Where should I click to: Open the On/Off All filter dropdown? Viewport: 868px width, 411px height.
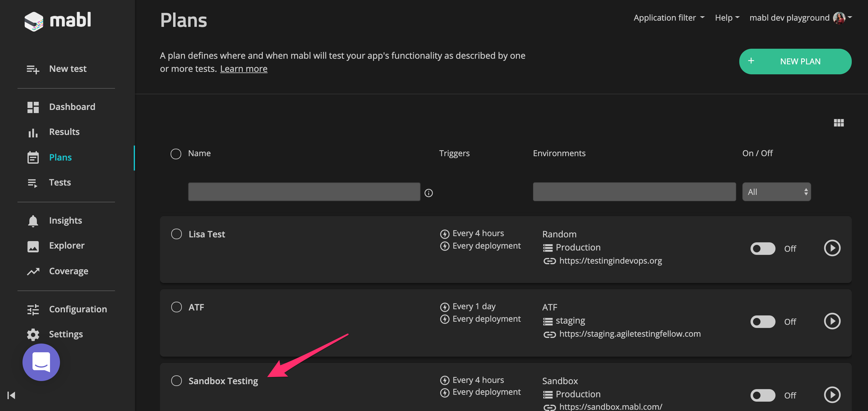pos(776,192)
